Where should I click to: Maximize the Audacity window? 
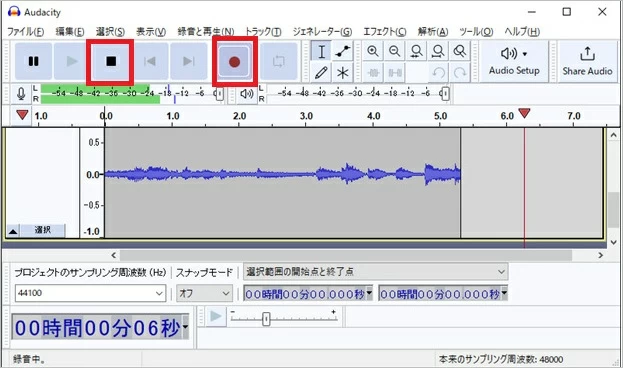coord(567,12)
